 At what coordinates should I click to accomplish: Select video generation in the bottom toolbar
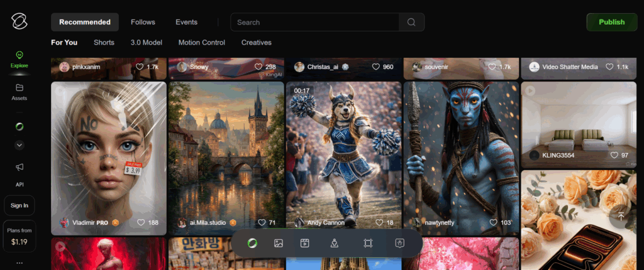click(306, 243)
